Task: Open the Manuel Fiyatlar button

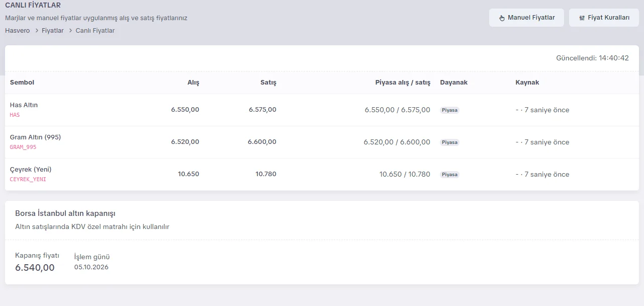Action: (x=526, y=18)
